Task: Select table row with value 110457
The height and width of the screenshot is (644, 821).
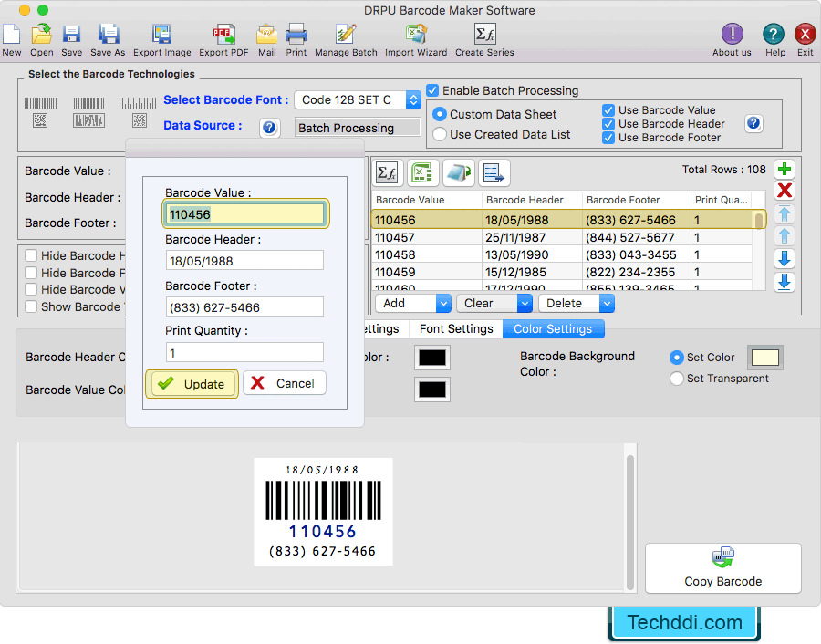Action: coord(561,238)
